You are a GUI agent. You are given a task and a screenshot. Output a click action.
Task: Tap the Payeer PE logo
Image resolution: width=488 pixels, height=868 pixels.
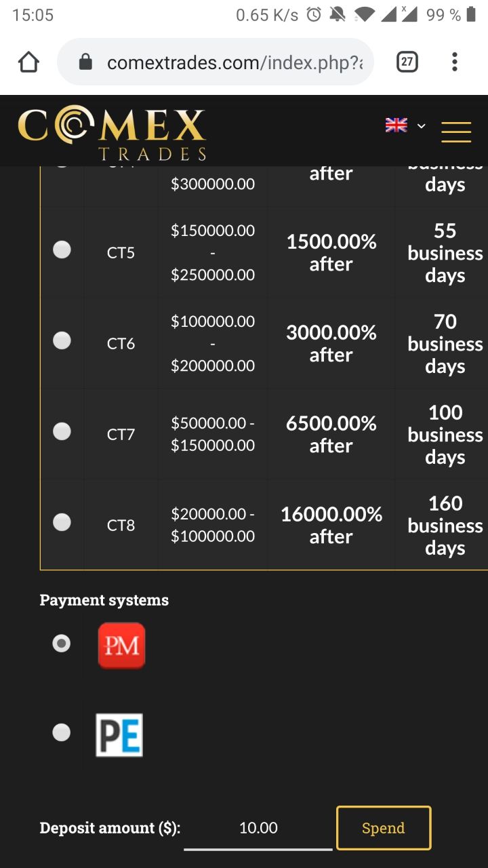click(119, 734)
